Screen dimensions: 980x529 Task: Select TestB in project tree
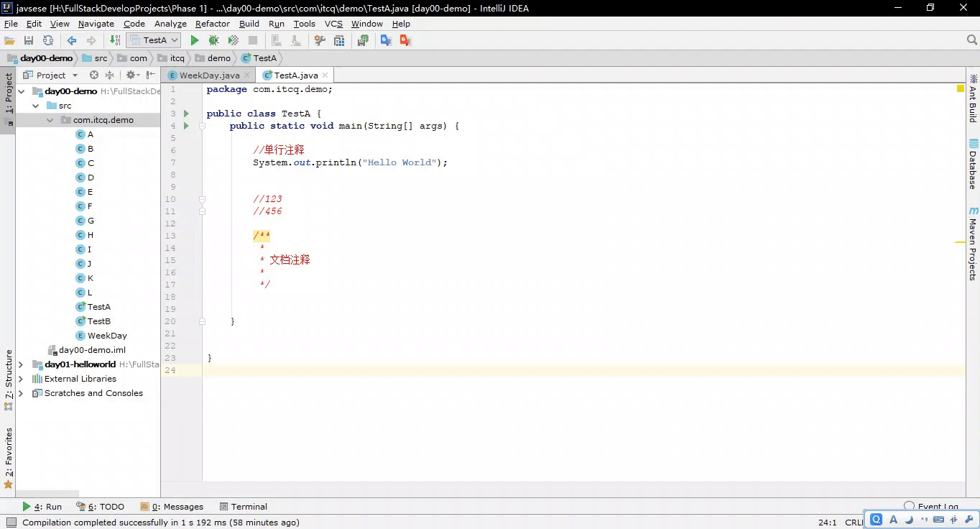93,321
